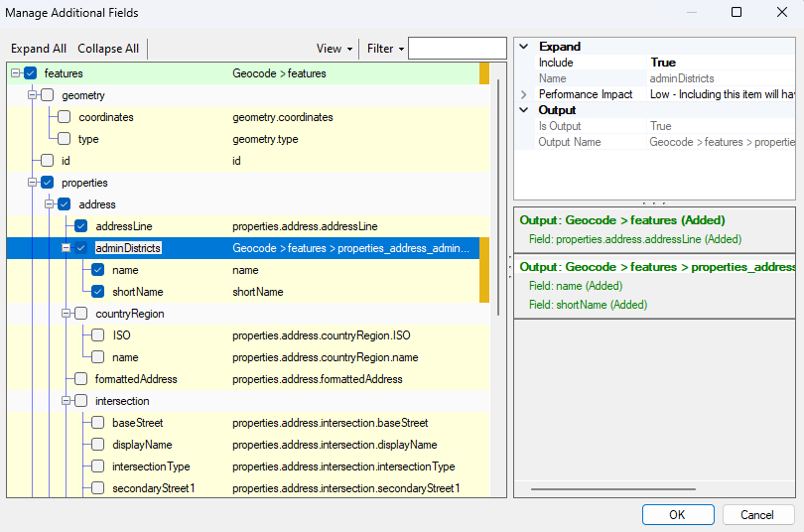Collapse the adminDistricts tree node
804x532 pixels.
(67, 248)
